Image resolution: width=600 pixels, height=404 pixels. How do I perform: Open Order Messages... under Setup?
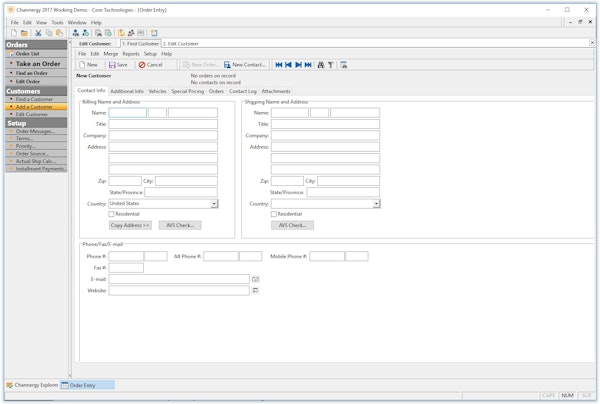[36, 131]
